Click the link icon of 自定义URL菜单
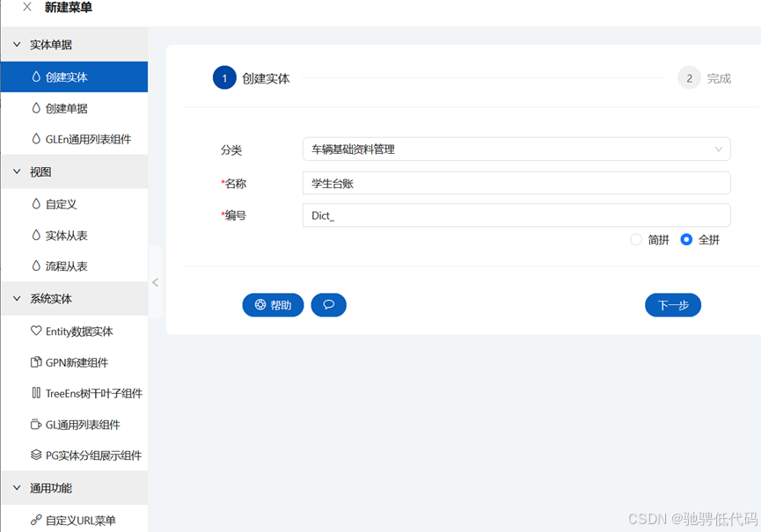The image size is (761, 532). click(36, 520)
